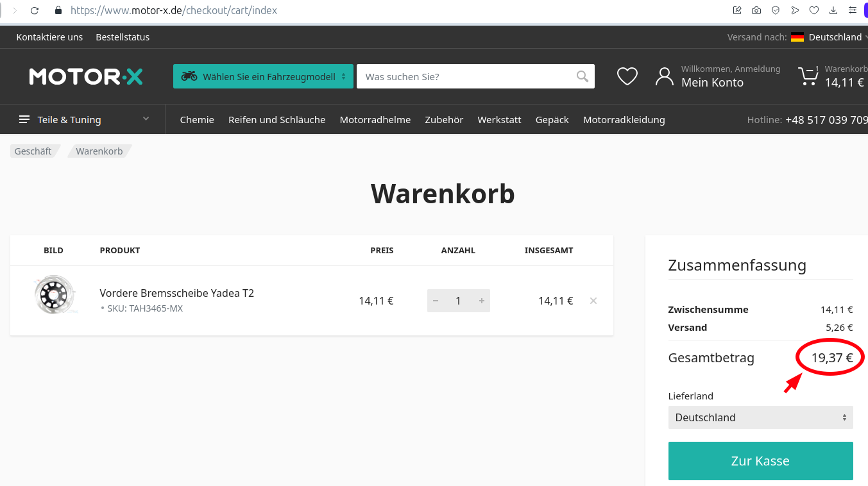Open the Bestellstatus link
Screen dimensions: 868x486
tap(123, 37)
